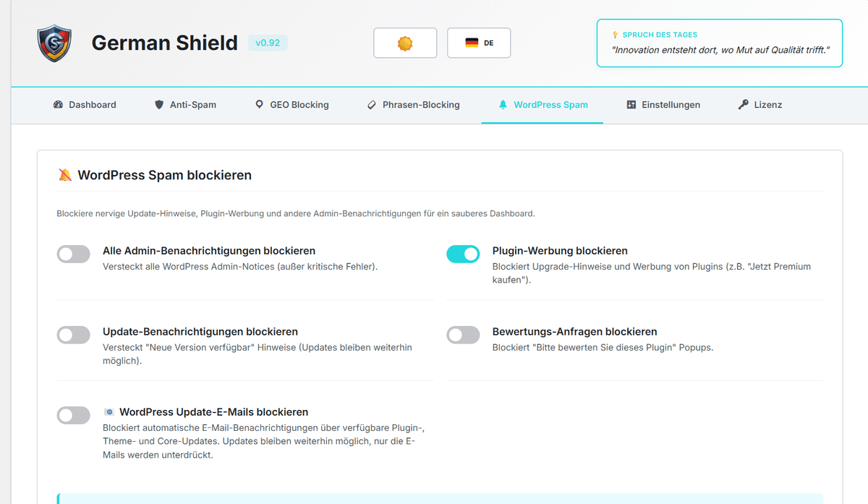Click the bell icon on WordPress Spam tab
Screen dimensions: 868x504
point(503,104)
